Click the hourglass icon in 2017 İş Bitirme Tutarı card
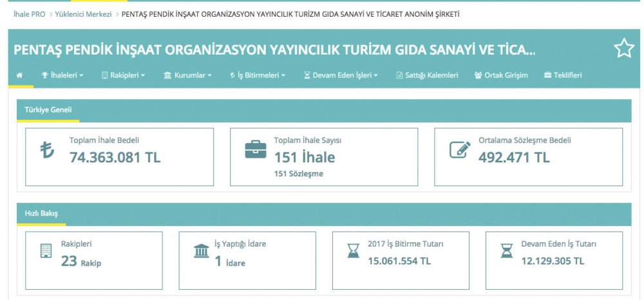Viewport: 644px width, 300px height. (353, 250)
